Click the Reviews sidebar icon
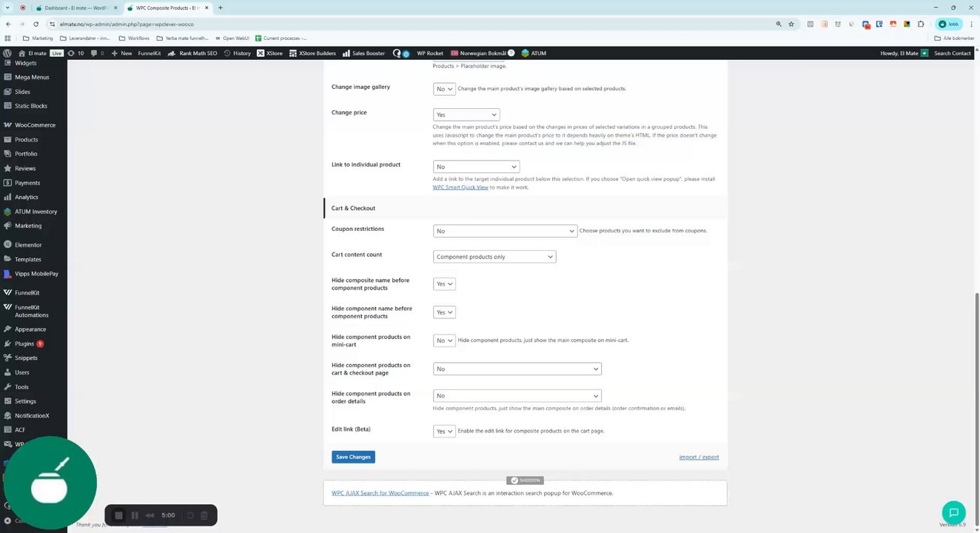 [x=7, y=168]
